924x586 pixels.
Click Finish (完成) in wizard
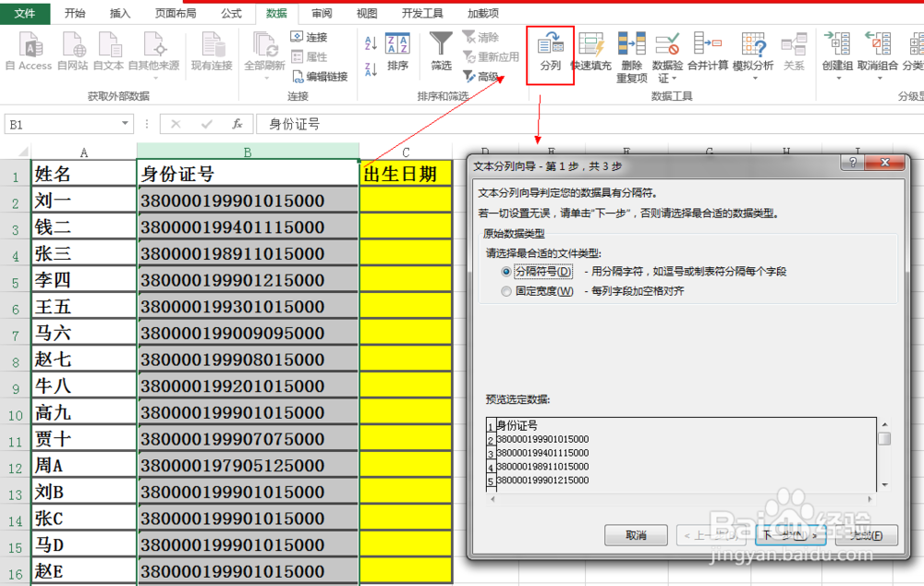tap(867, 535)
